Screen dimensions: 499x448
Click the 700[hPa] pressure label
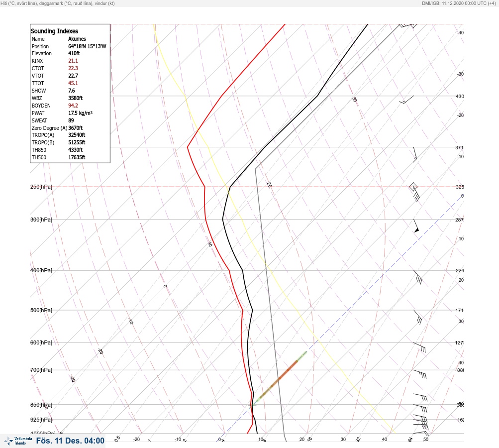point(41,370)
